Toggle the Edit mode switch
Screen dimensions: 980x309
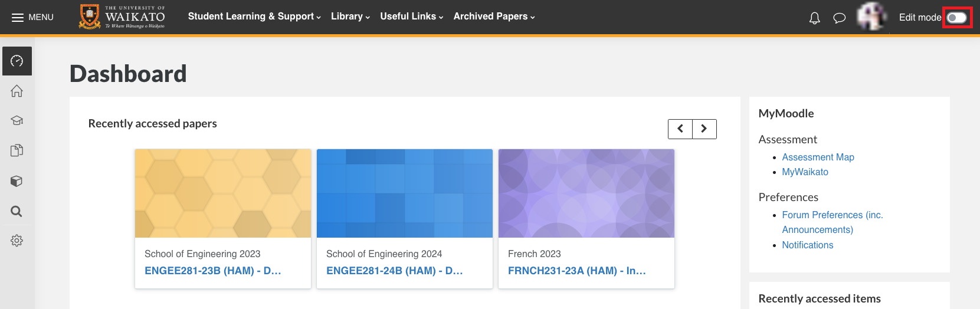tap(956, 18)
